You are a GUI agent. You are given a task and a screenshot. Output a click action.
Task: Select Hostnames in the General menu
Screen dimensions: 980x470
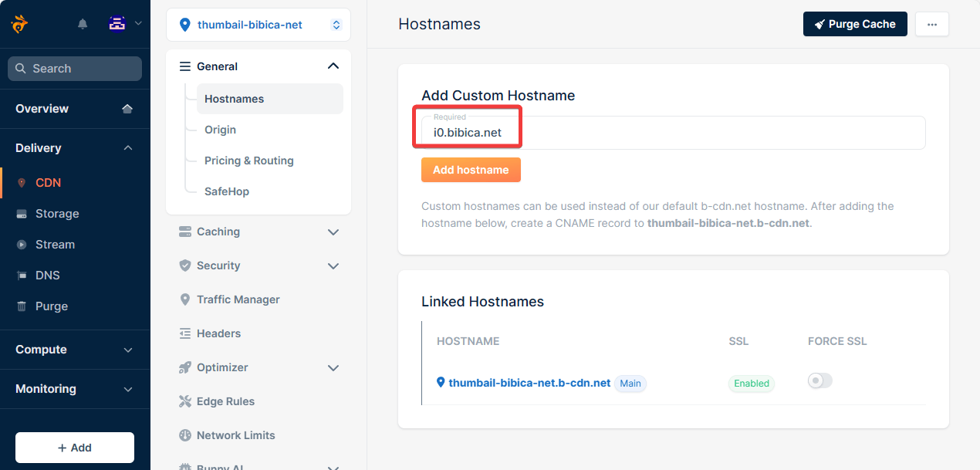click(269, 99)
